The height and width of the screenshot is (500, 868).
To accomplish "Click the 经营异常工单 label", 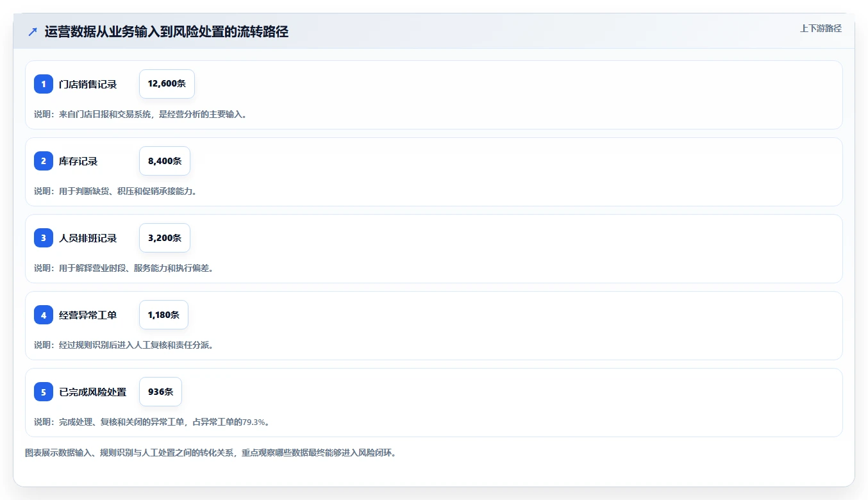I will coord(88,315).
